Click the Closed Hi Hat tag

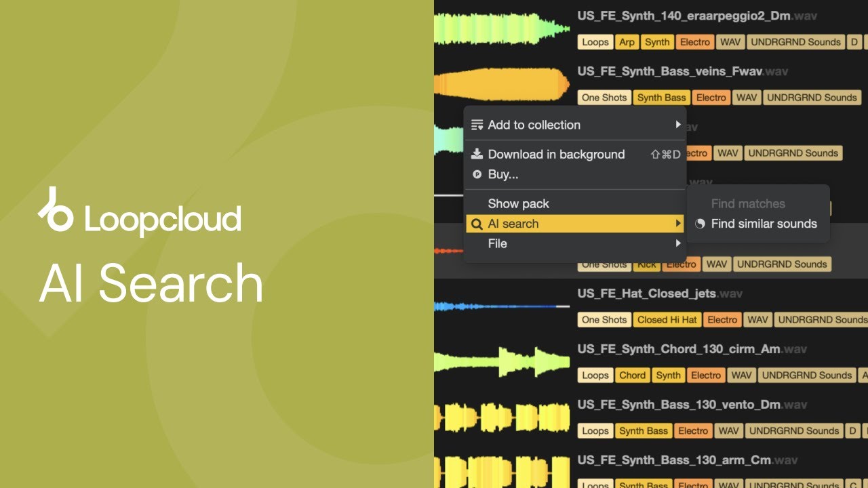(667, 320)
